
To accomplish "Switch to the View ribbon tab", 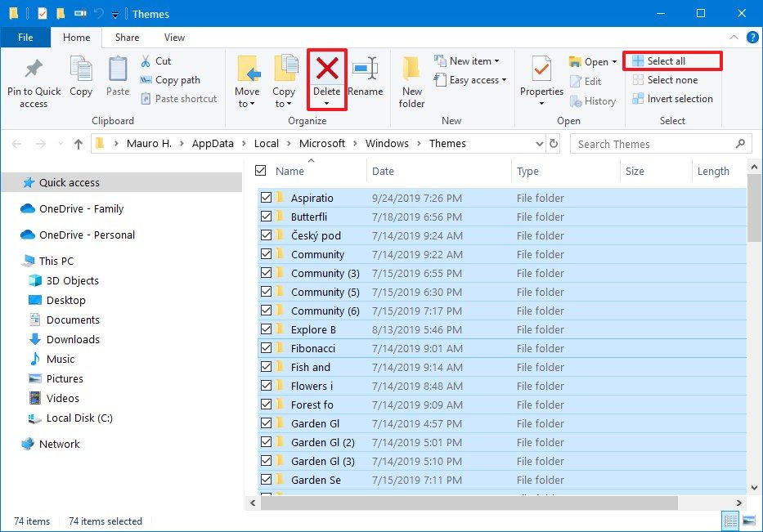I will coord(174,38).
